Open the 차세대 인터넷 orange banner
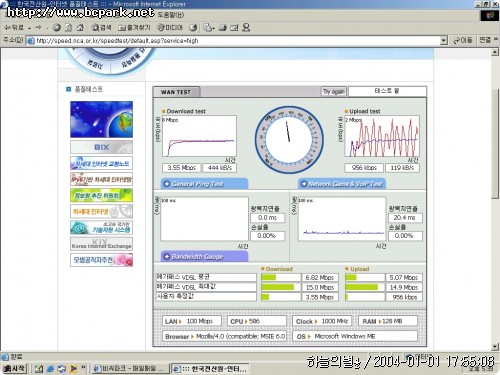 coord(101,212)
